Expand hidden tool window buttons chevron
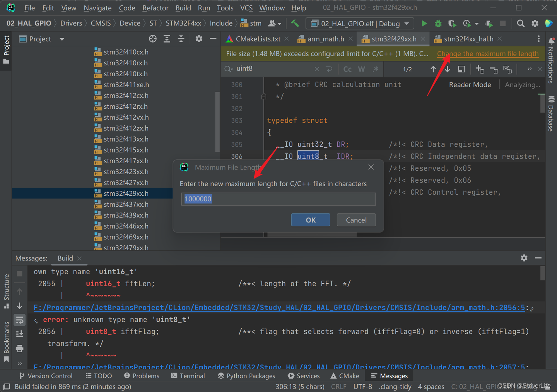This screenshot has height=392, width=557. [20, 363]
